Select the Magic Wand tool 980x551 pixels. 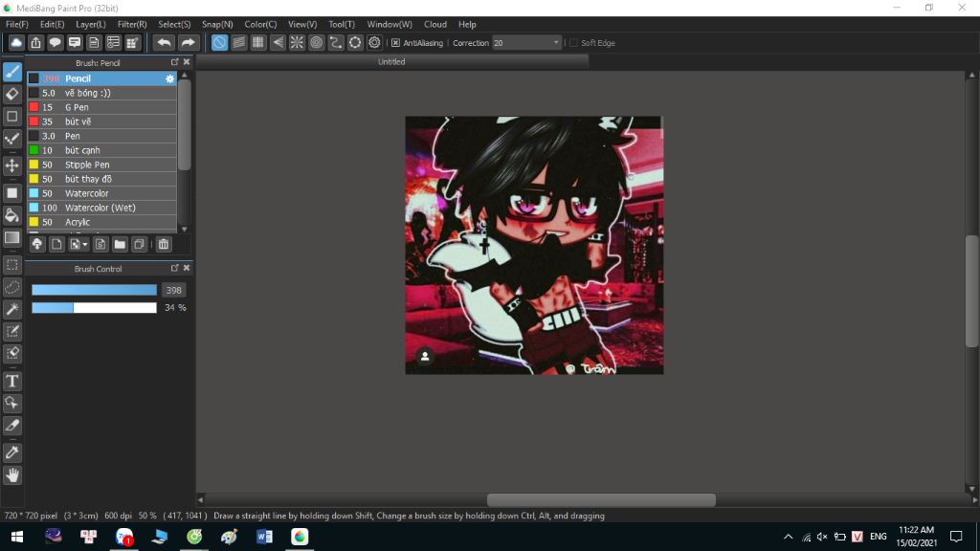click(x=11, y=309)
